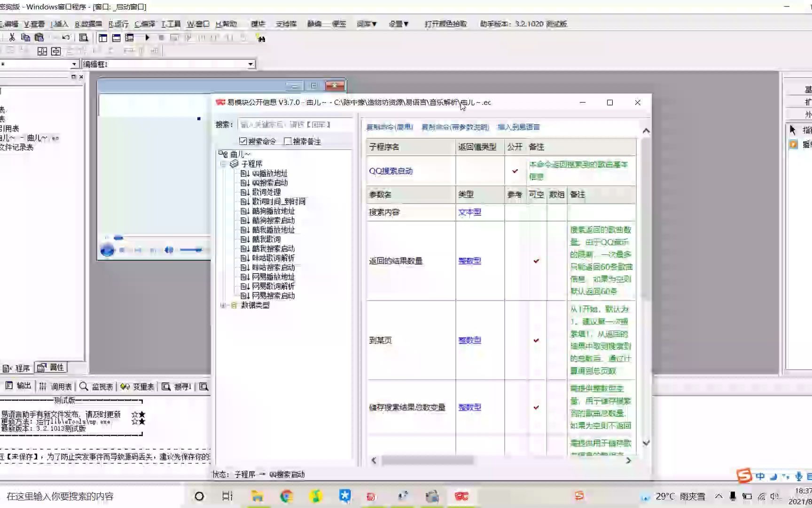Toggle search notes option in module viewer

[288, 141]
